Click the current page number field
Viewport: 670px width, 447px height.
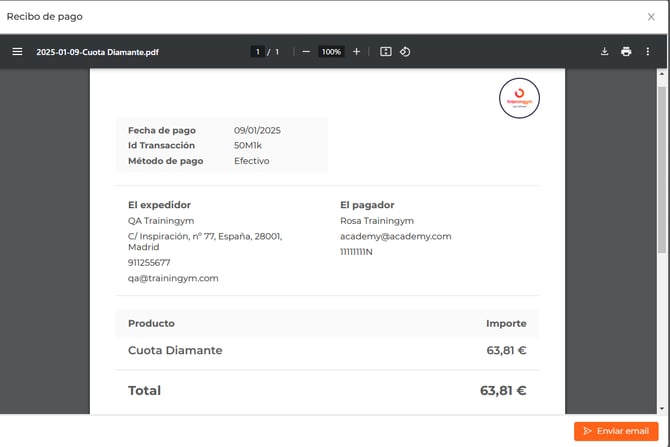pyautogui.click(x=257, y=52)
